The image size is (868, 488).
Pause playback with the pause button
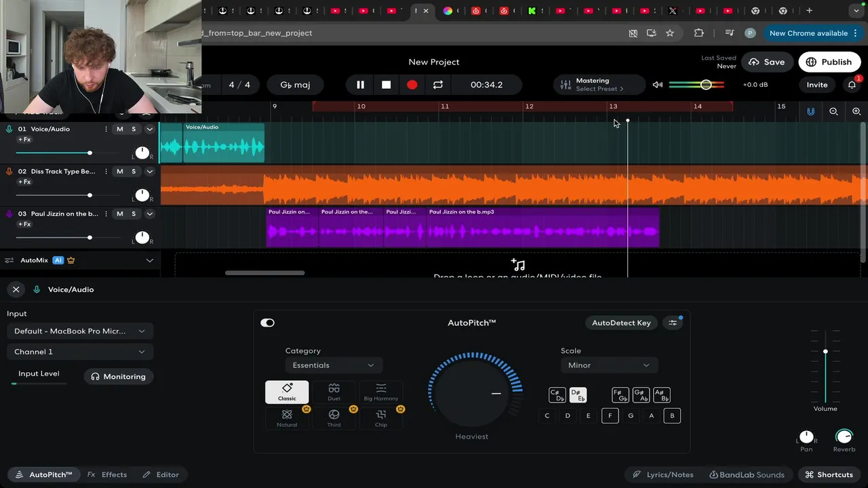tap(360, 85)
